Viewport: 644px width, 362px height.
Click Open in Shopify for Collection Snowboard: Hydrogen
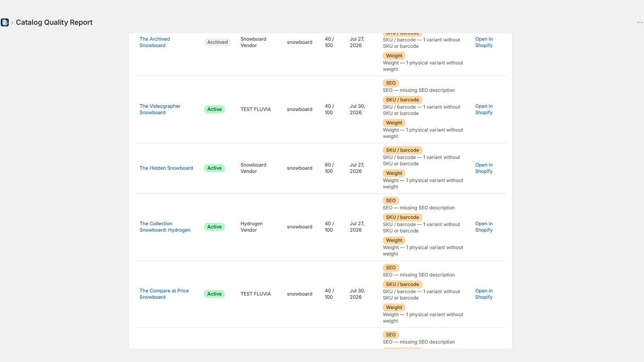pos(484,227)
